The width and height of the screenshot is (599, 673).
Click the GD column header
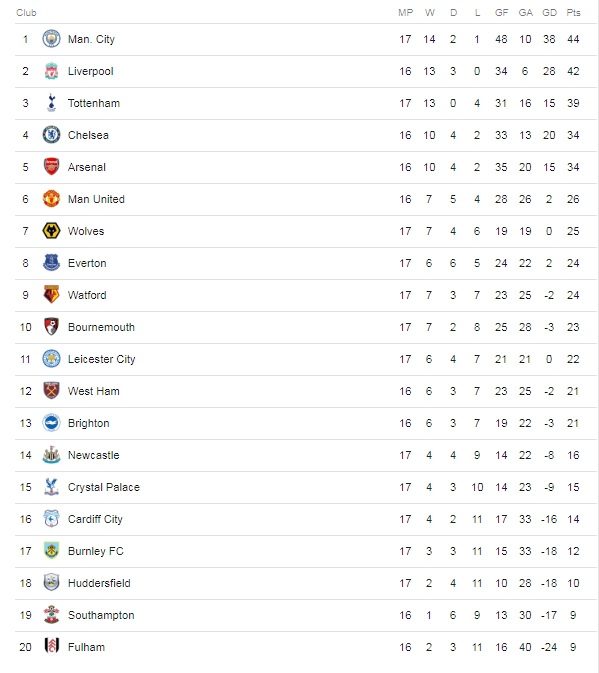[549, 12]
